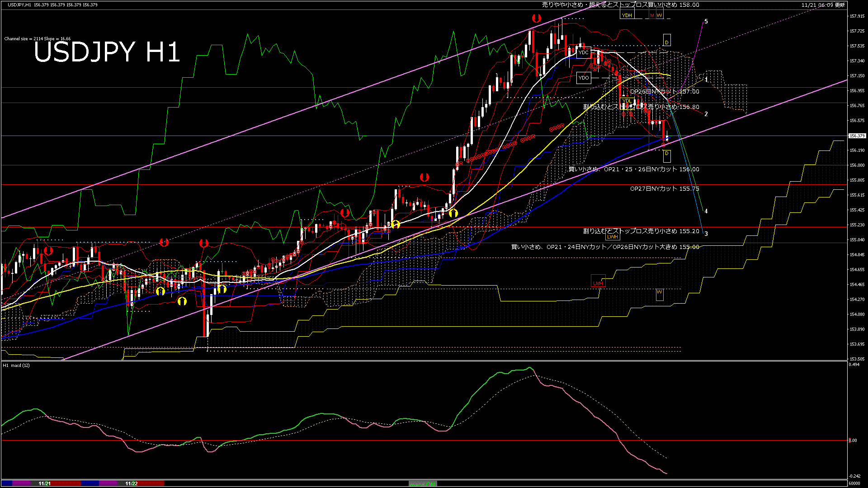Click the H1 macd (12) indicator label
Screen dimensions: 868x488
(16, 365)
